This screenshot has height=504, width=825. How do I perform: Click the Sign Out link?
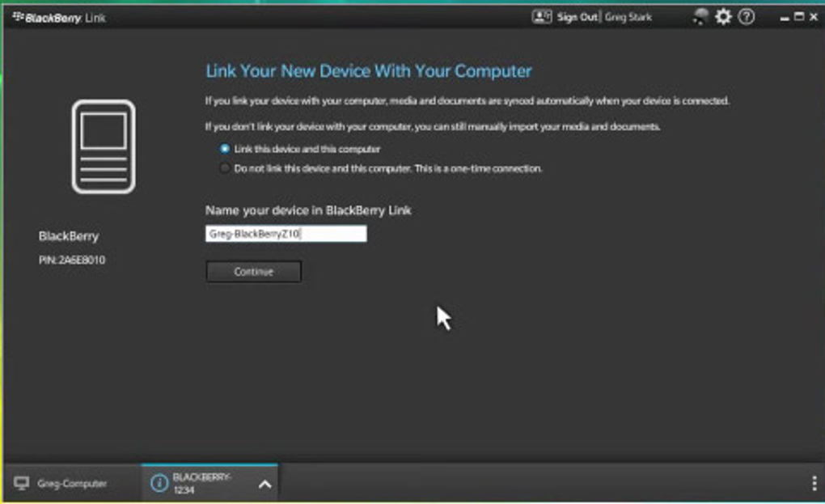[577, 17]
